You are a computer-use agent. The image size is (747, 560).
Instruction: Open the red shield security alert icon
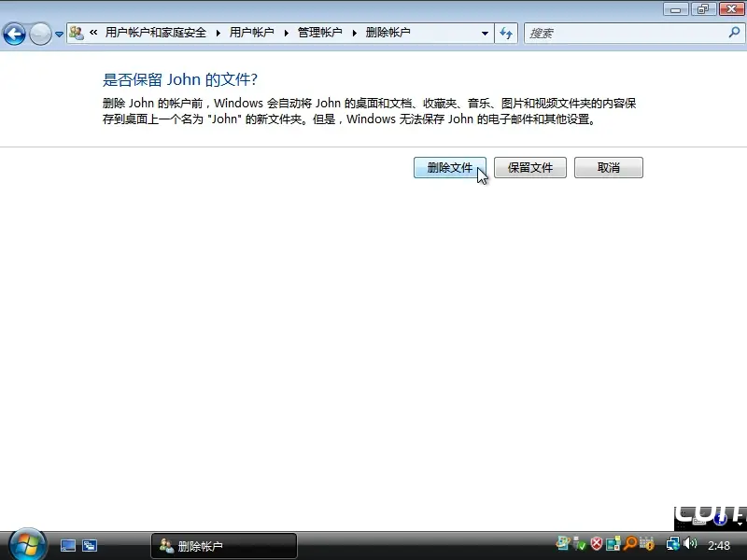[596, 543]
